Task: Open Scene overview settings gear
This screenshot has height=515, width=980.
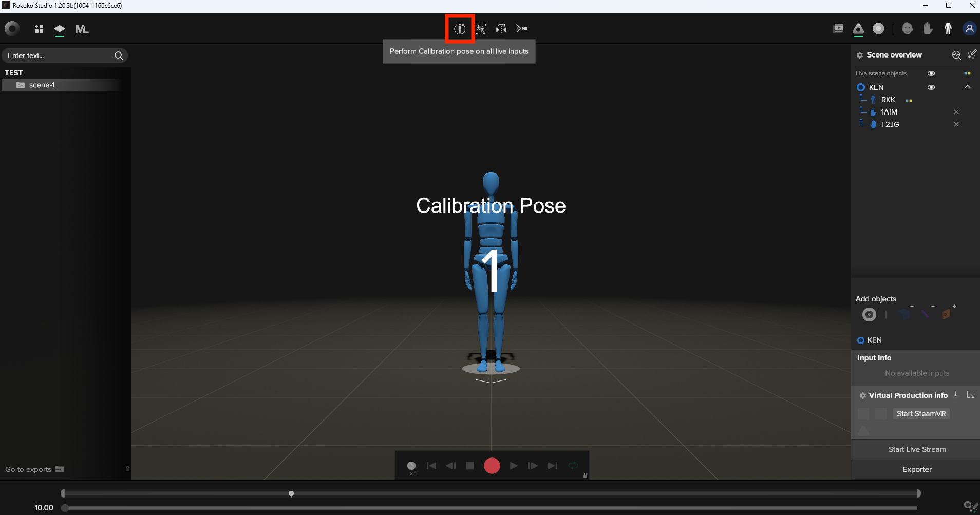Action: [x=859, y=55]
